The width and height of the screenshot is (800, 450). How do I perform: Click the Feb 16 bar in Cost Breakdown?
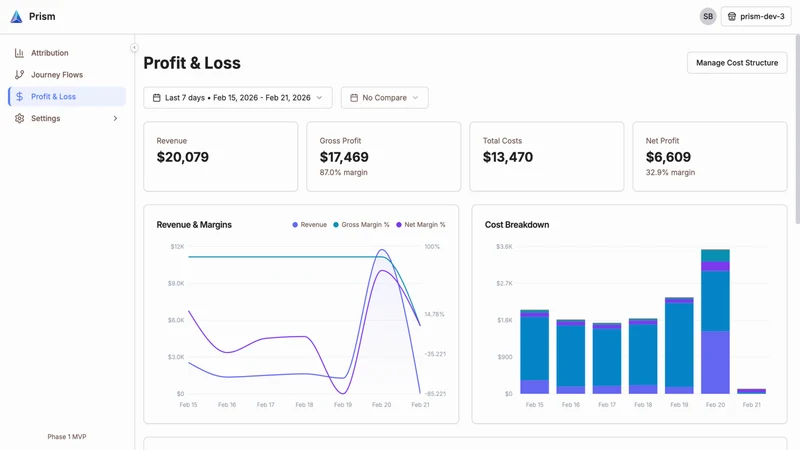571,357
